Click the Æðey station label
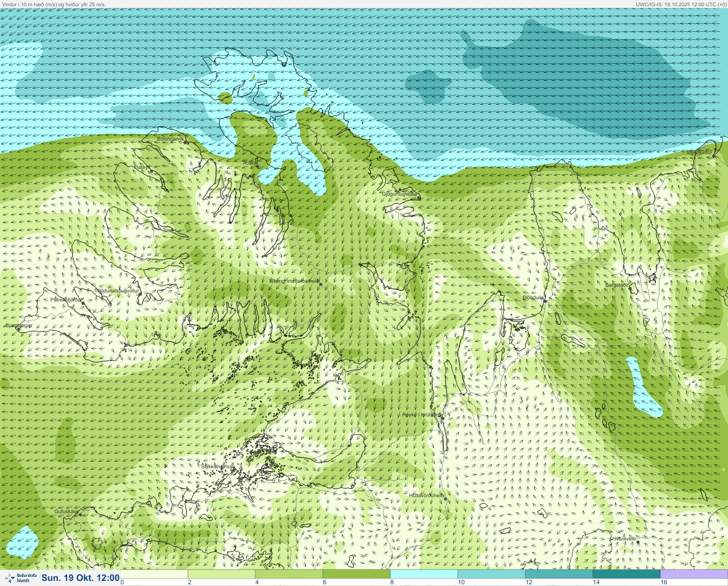 pos(250,163)
